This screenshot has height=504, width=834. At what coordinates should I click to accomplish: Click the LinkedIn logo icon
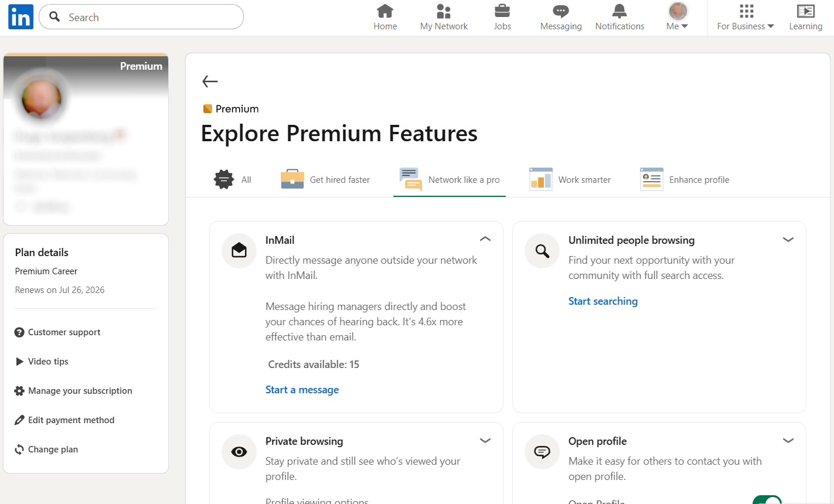click(21, 17)
